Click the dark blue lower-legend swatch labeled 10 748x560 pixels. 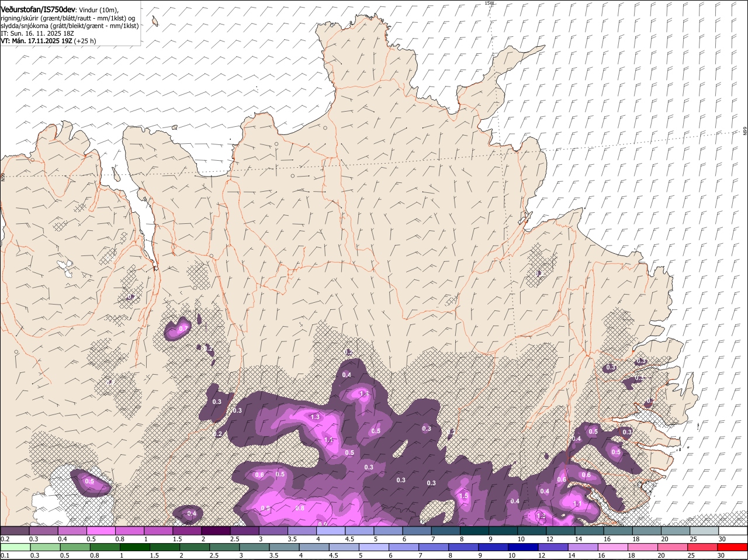[x=523, y=547]
